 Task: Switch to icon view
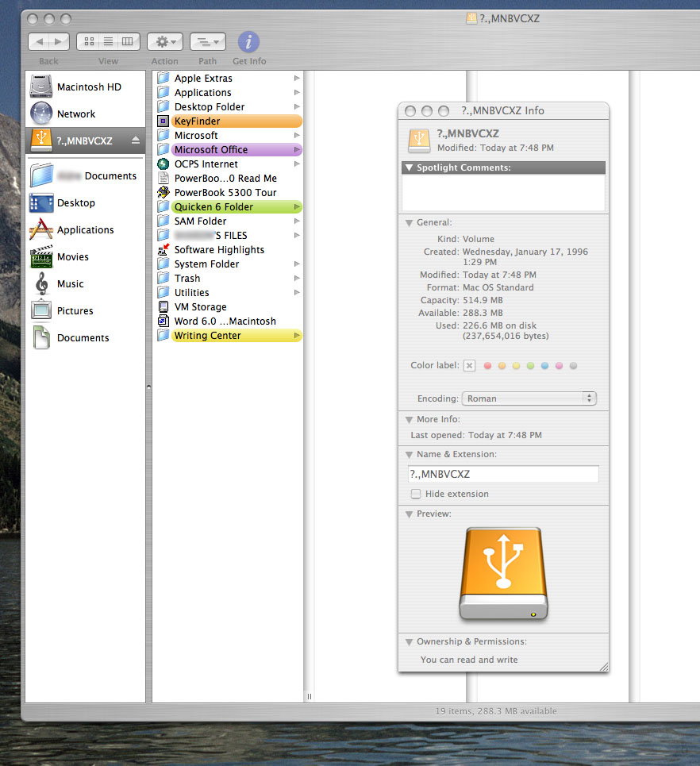tap(89, 42)
